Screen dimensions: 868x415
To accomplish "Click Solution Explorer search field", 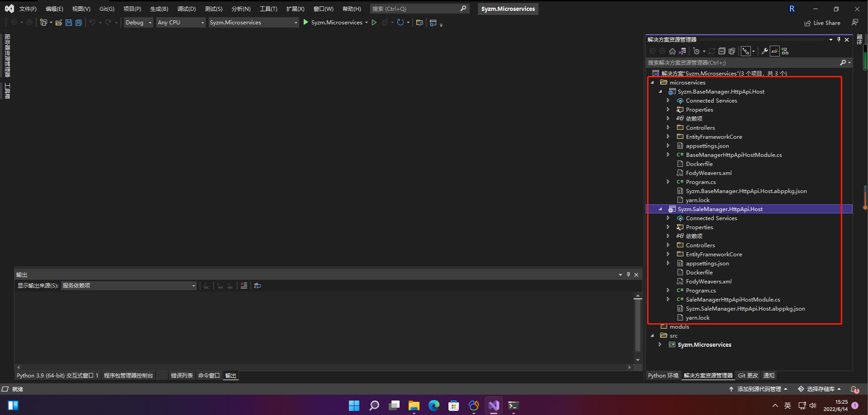I will pos(749,63).
